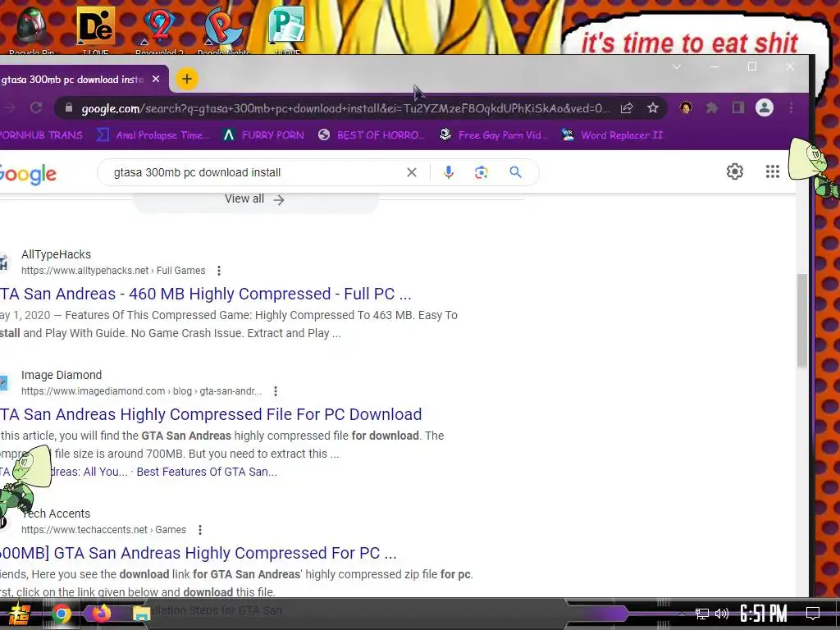Share this page via address bar icon
The height and width of the screenshot is (630, 840).
627,108
